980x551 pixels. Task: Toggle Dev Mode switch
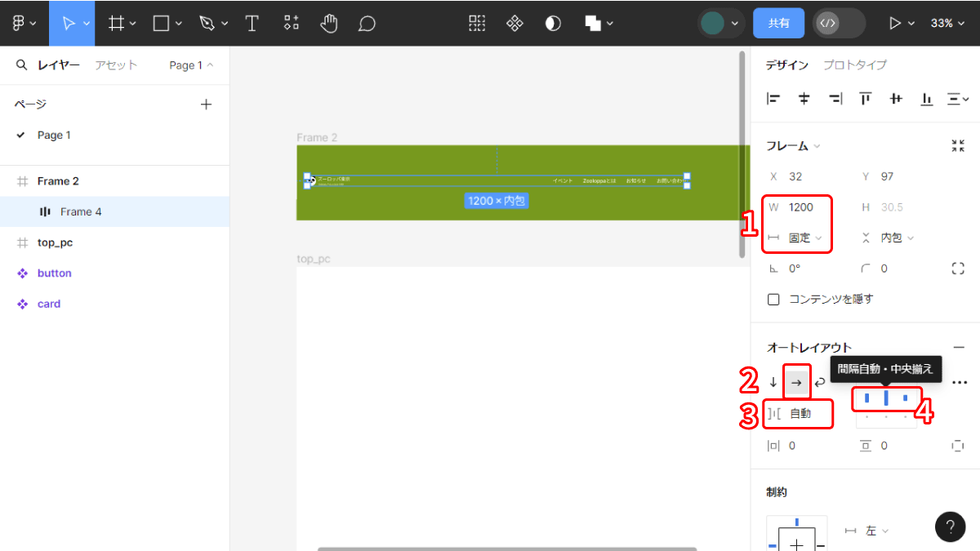839,23
